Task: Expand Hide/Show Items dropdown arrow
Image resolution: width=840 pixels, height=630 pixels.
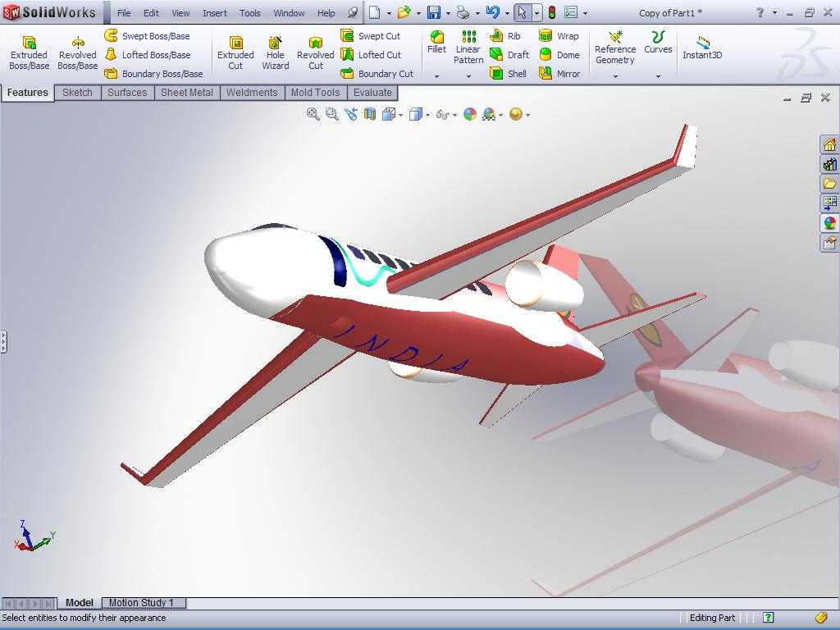Action: tap(454, 115)
